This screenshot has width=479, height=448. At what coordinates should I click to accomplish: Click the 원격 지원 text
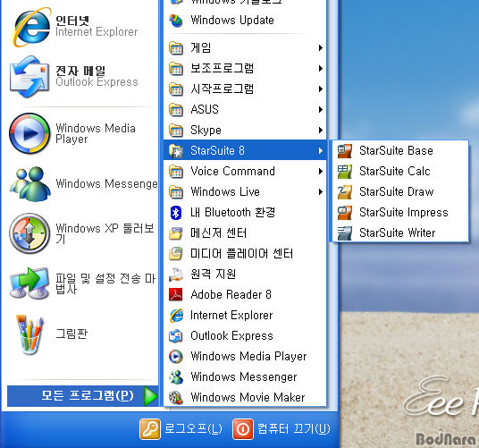tap(214, 275)
